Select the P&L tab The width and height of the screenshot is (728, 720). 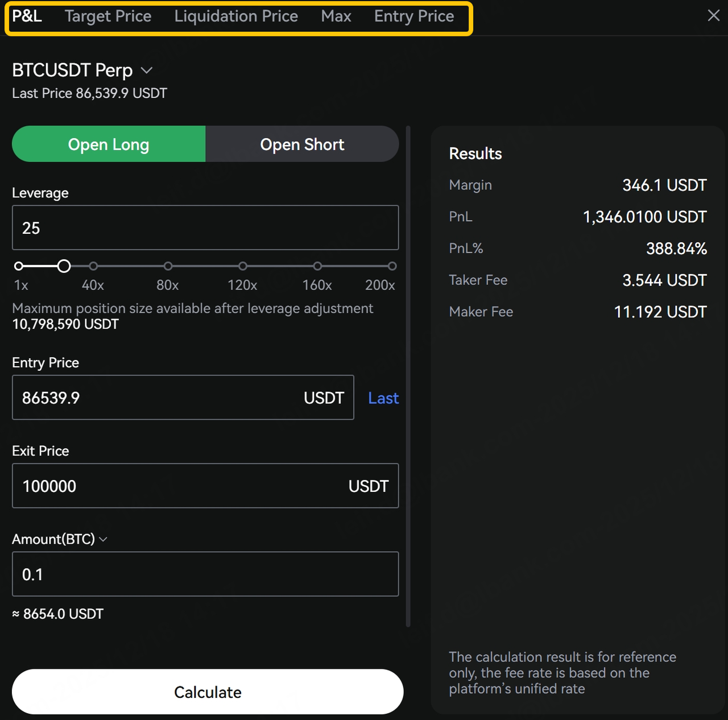coord(27,16)
